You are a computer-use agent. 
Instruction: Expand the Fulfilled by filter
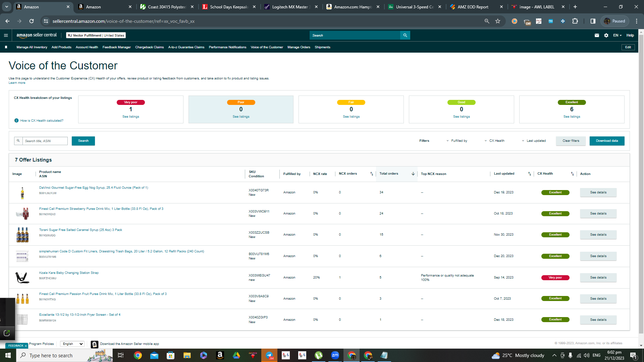(x=457, y=141)
